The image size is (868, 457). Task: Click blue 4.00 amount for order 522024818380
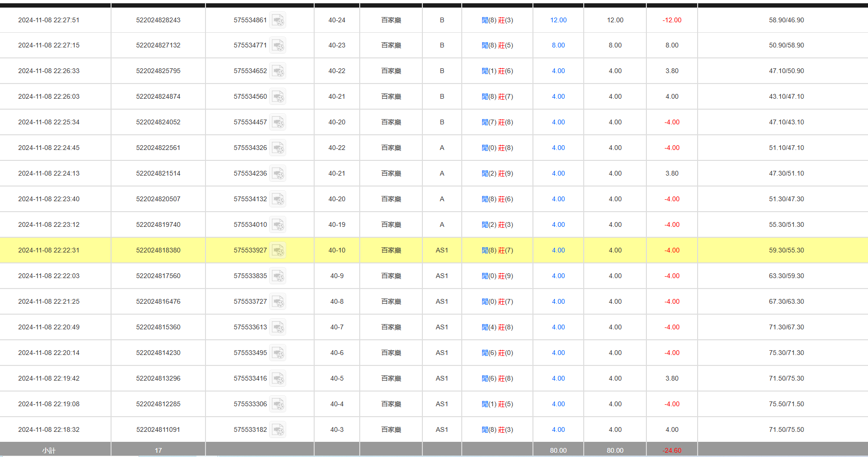tap(558, 251)
